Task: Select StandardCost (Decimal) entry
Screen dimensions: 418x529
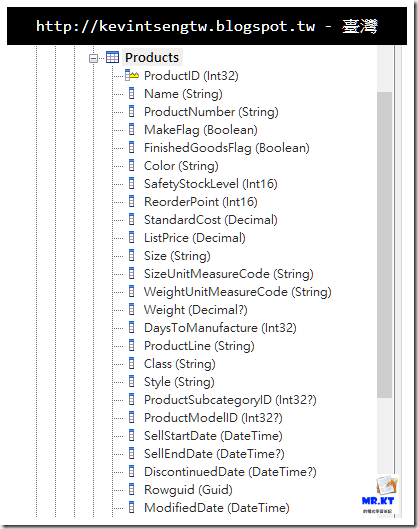Action: 211,220
